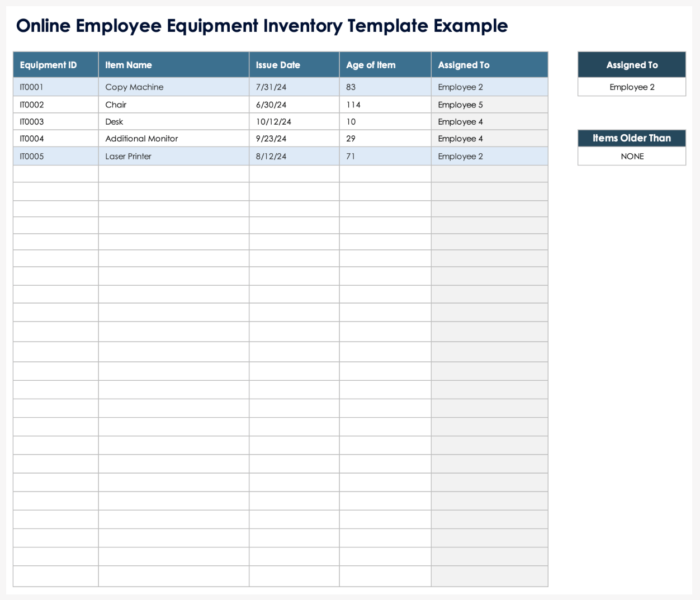Click the Employee 5 assigned cell
700x600 pixels.
pos(489,105)
